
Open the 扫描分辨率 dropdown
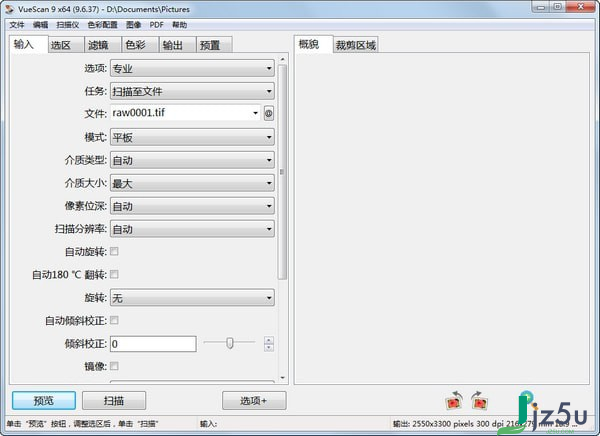point(192,229)
